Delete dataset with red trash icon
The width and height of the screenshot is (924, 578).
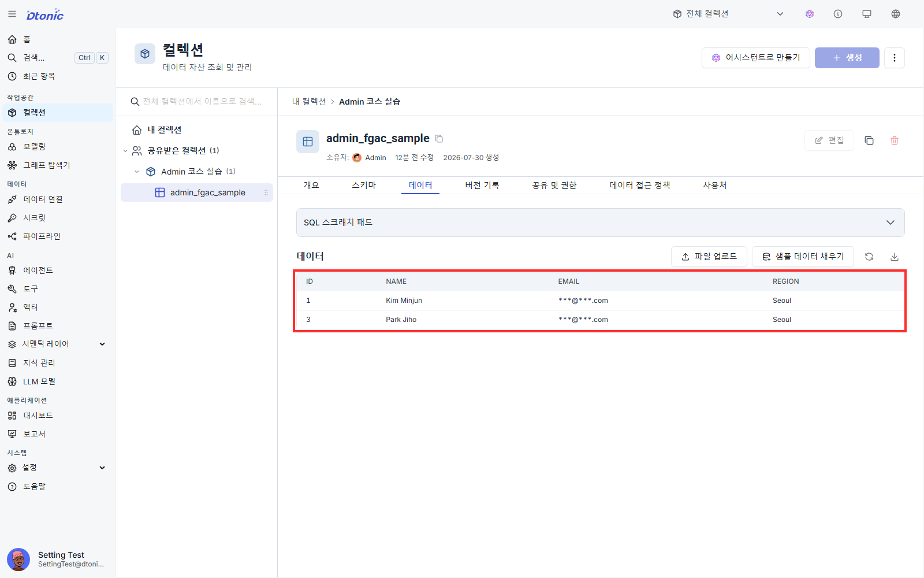click(895, 140)
